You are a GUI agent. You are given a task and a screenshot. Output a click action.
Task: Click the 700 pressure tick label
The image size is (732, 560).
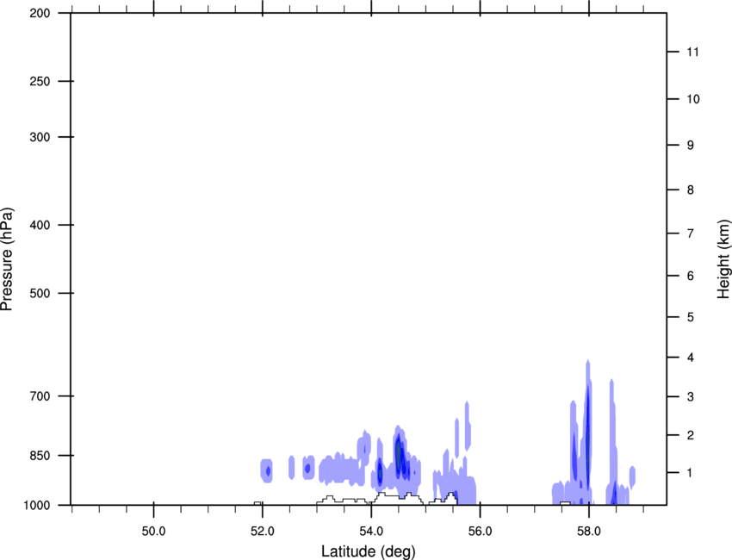[40, 396]
